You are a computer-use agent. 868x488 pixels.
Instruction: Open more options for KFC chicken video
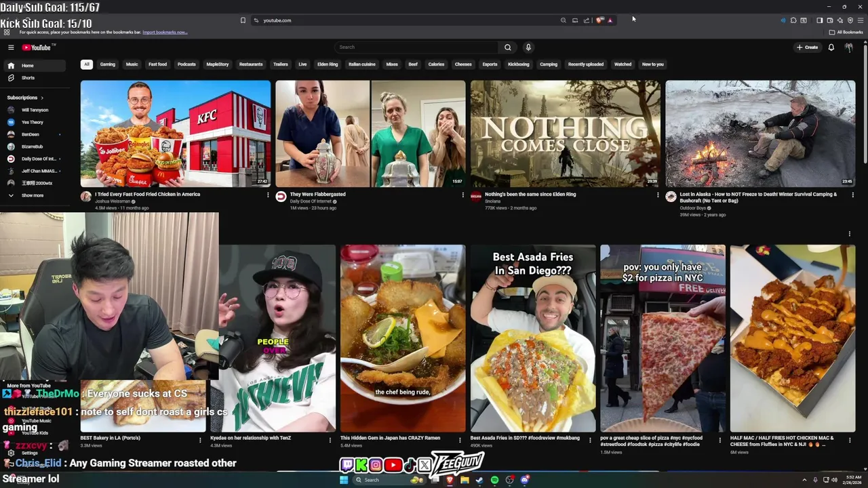tap(268, 195)
